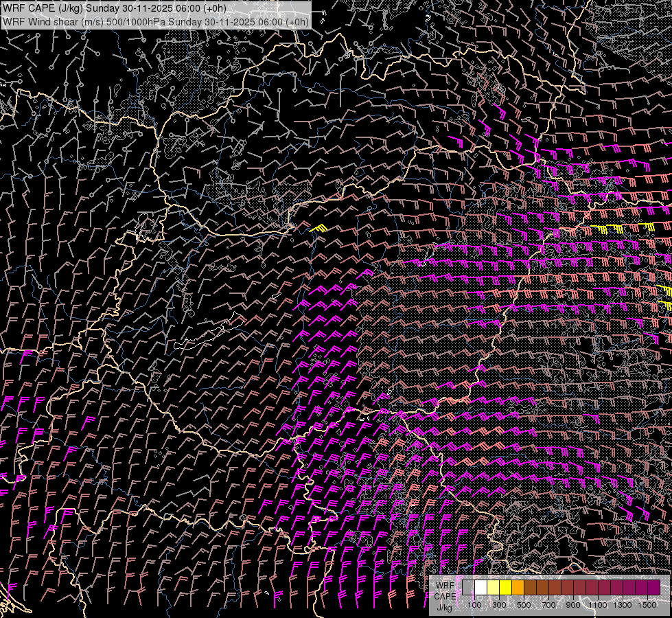Click the '900' legend value
The height and width of the screenshot is (618, 672).
[573, 605]
